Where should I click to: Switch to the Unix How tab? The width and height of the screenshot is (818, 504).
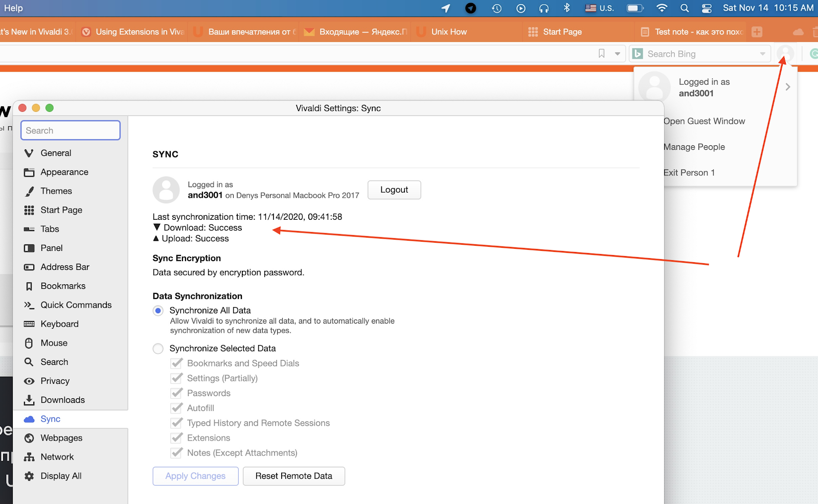pyautogui.click(x=467, y=32)
